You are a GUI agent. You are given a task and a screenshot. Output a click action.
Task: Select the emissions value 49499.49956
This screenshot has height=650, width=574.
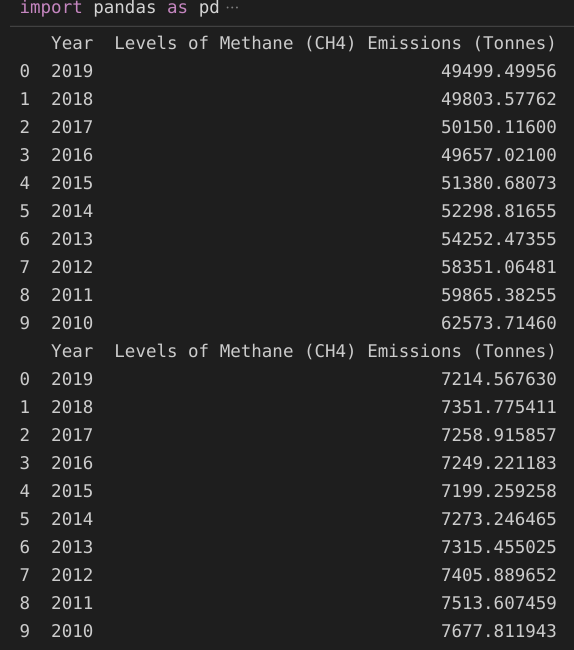tap(499, 71)
